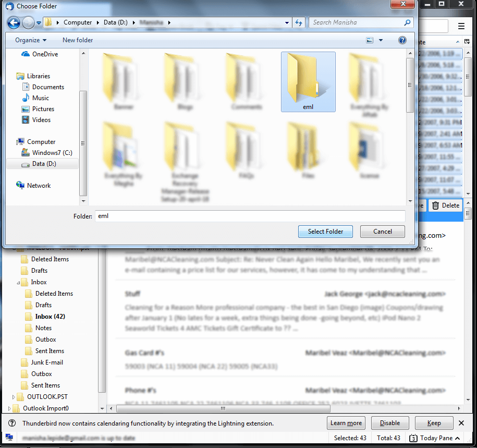Close the Lightning notification bar
This screenshot has height=448, width=477.
coord(461,423)
